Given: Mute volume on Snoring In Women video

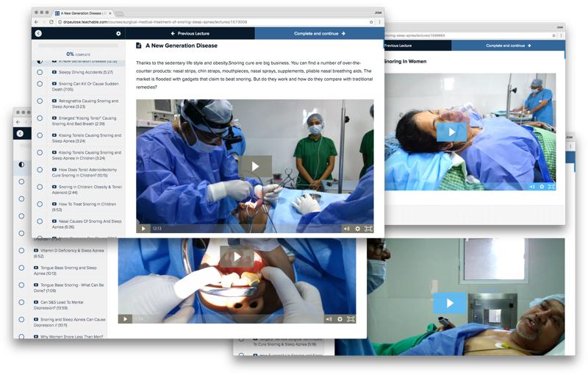Looking at the screenshot, I should (x=532, y=186).
